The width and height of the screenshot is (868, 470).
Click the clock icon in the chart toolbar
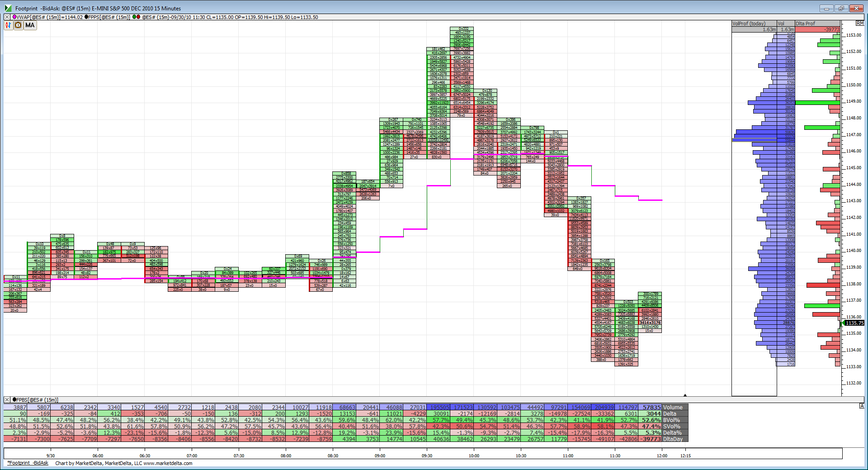[18, 25]
